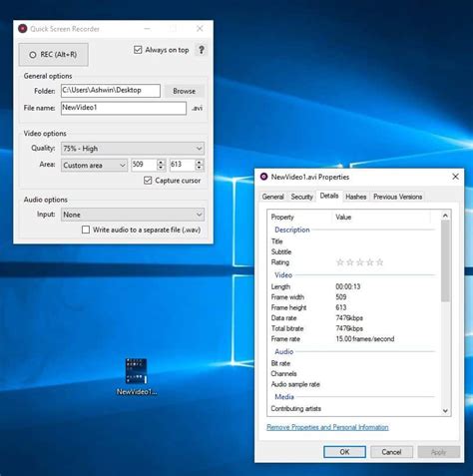
Task: Click the five-star Rating field
Action: click(359, 262)
